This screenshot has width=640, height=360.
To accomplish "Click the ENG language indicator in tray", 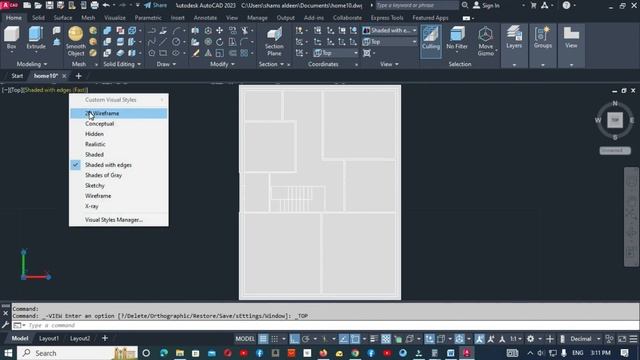I will (577, 353).
